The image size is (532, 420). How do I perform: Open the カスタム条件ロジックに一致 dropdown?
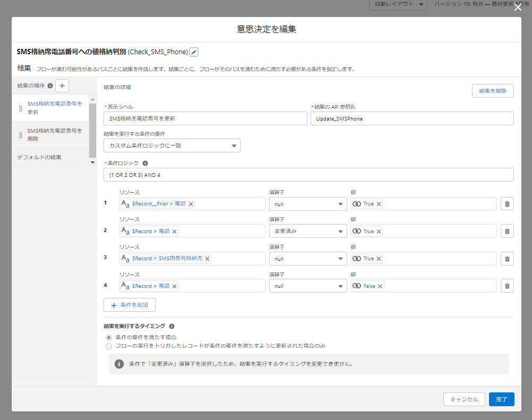coord(172,145)
